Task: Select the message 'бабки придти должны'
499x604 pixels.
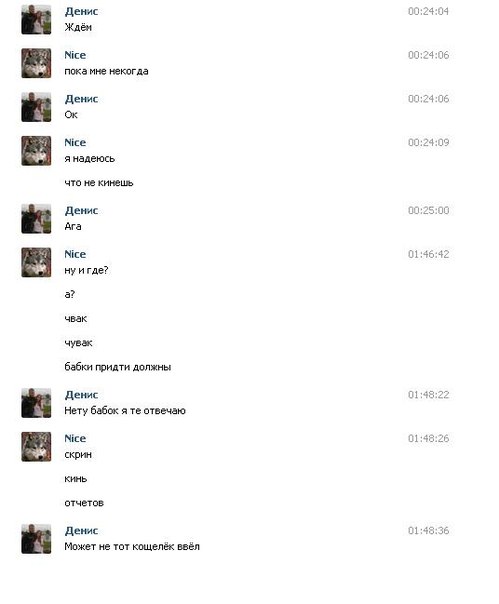Action: (118, 367)
